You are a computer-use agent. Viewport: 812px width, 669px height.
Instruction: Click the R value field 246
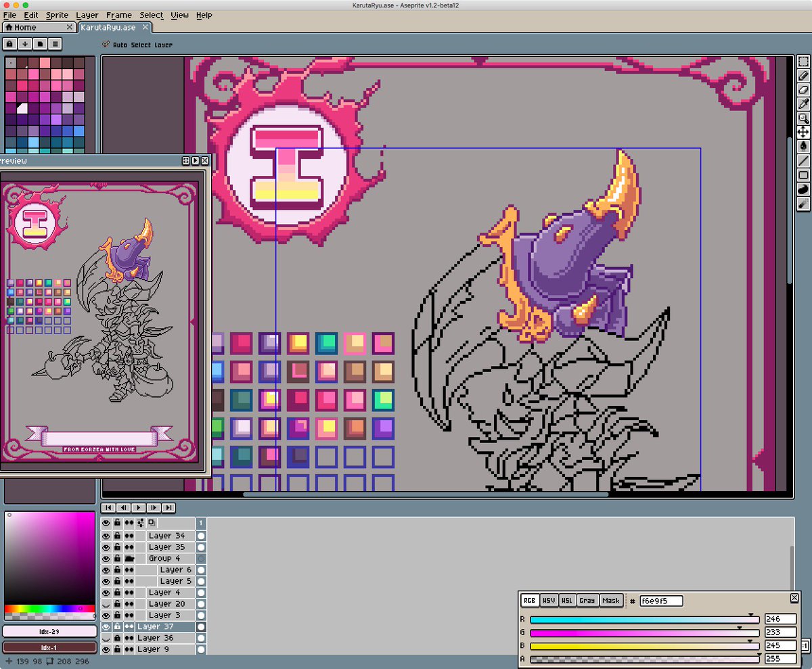(780, 619)
